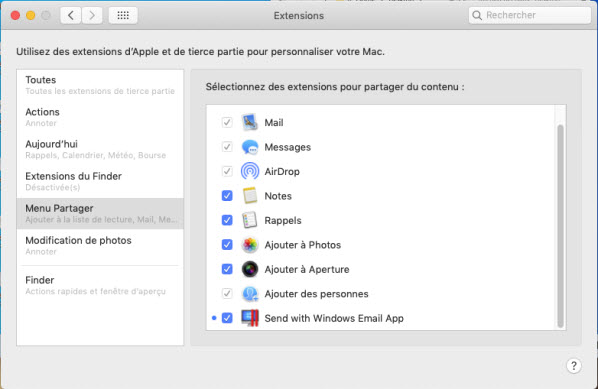The height and width of the screenshot is (389, 598).
Task: Click the magnifier icon in search field
Action: tap(477, 15)
